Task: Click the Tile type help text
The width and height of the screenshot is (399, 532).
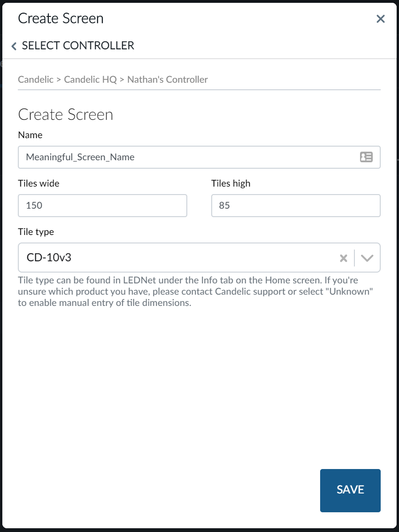Action: 196,291
